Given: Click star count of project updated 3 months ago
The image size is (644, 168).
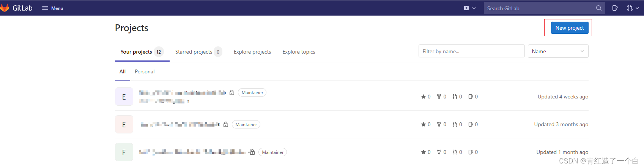Looking at the screenshot, I should coord(426,124).
